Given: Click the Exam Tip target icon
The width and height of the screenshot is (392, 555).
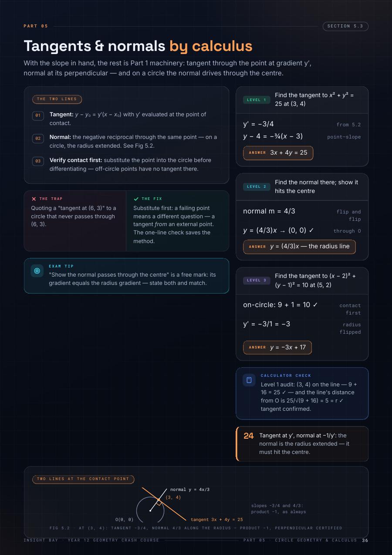Looking at the screenshot, I should point(37,271).
